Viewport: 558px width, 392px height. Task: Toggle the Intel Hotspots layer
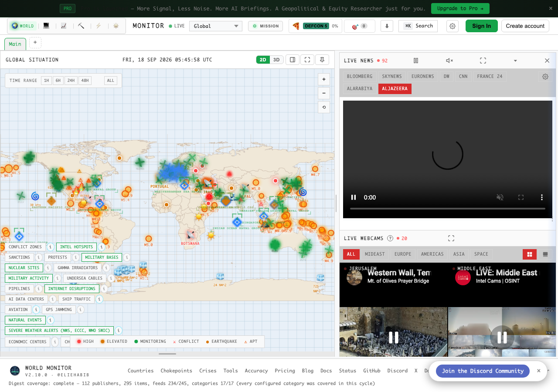pos(76,247)
